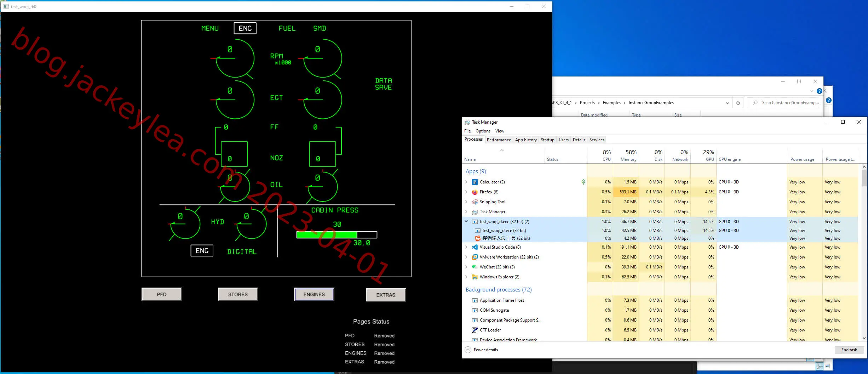The width and height of the screenshot is (868, 374).
Task: Switch to the Performance tab
Action: click(499, 140)
